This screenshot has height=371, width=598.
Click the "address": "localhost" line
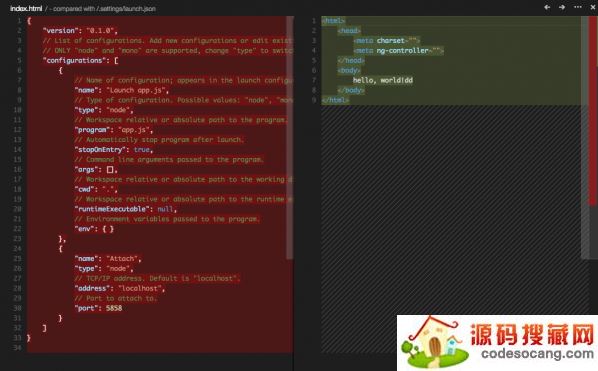coord(120,288)
